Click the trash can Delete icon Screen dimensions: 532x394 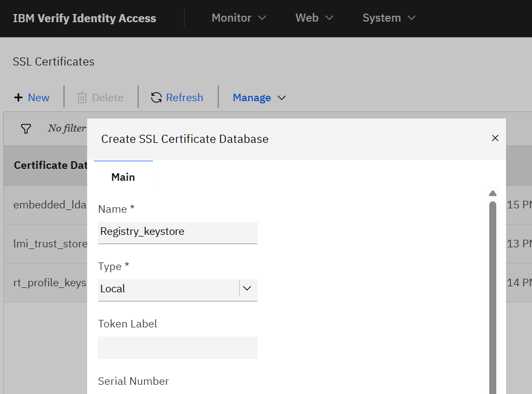(82, 97)
